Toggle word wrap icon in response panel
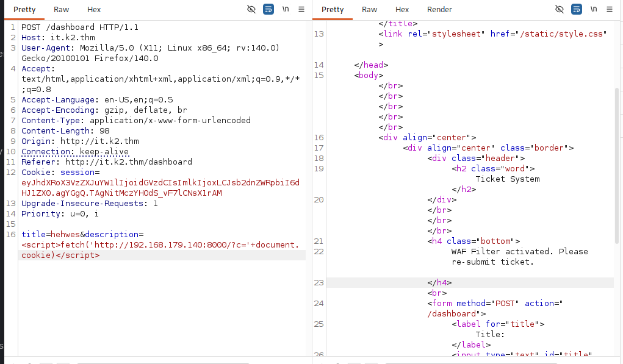This screenshot has height=364, width=623. click(x=577, y=9)
